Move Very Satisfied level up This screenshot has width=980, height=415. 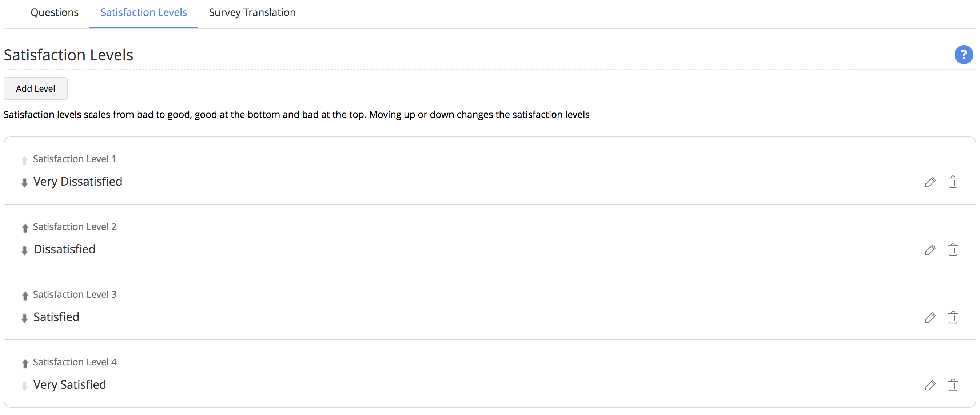[25, 364]
